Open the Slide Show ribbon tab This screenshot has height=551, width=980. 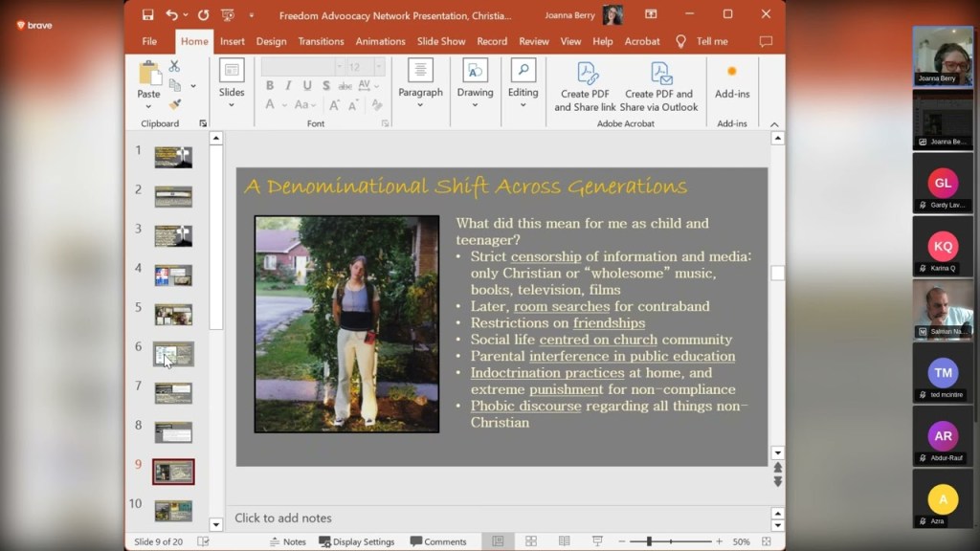point(441,41)
